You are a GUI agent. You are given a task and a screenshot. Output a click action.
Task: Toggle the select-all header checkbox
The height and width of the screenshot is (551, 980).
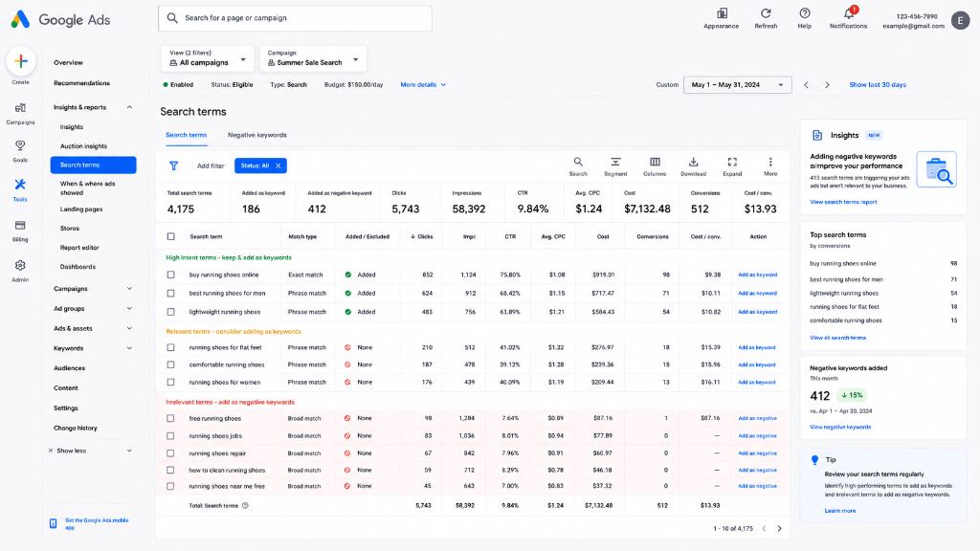pyautogui.click(x=170, y=237)
